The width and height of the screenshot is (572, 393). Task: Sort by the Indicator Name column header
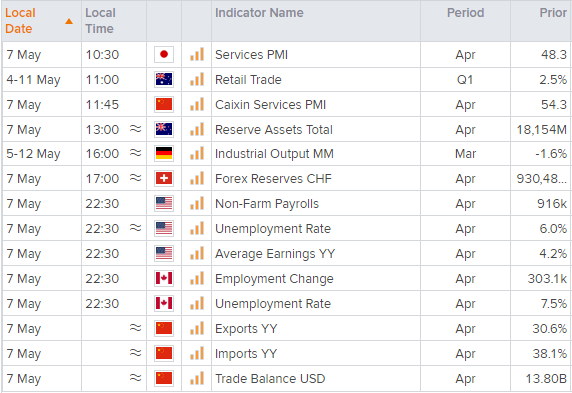click(x=259, y=13)
